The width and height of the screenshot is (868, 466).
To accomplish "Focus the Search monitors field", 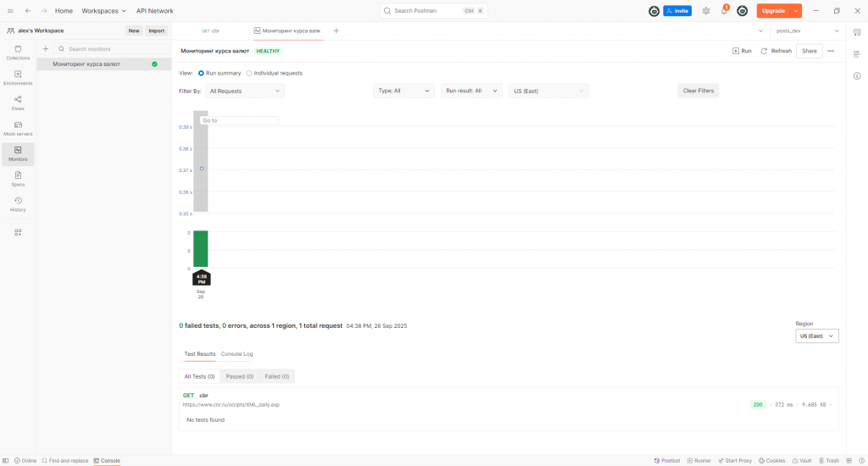I will [x=110, y=48].
